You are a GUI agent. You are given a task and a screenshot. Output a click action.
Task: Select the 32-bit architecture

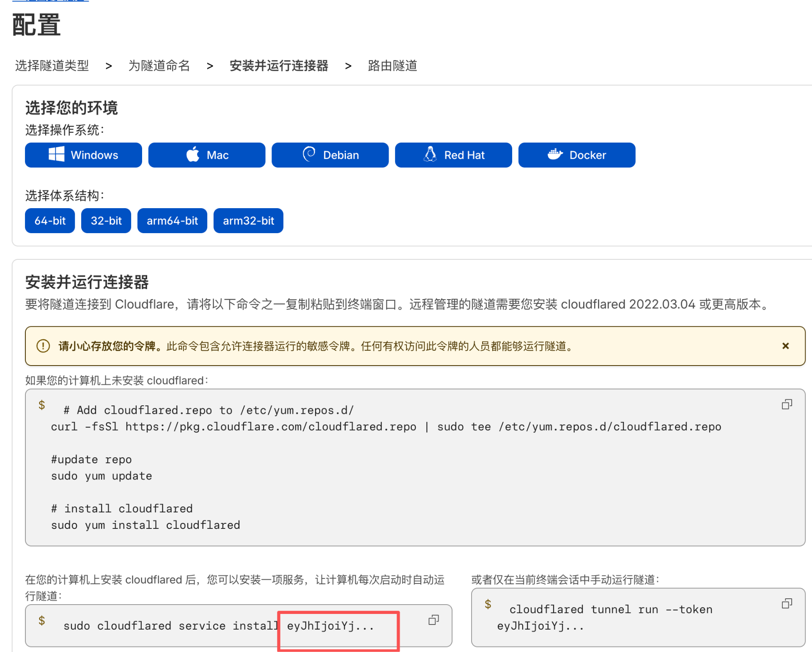(x=106, y=220)
